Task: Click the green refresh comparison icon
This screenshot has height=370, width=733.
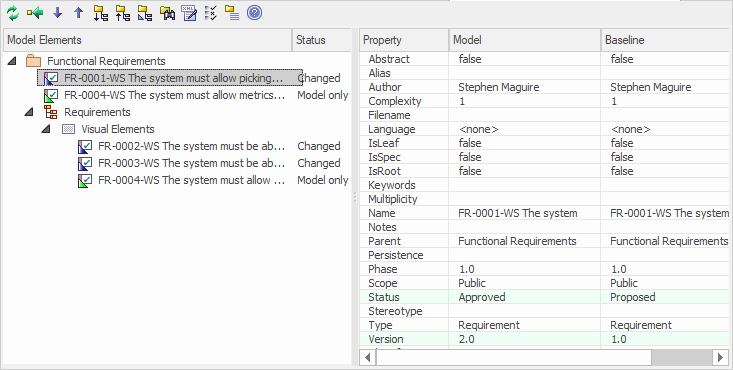Action: [13, 13]
